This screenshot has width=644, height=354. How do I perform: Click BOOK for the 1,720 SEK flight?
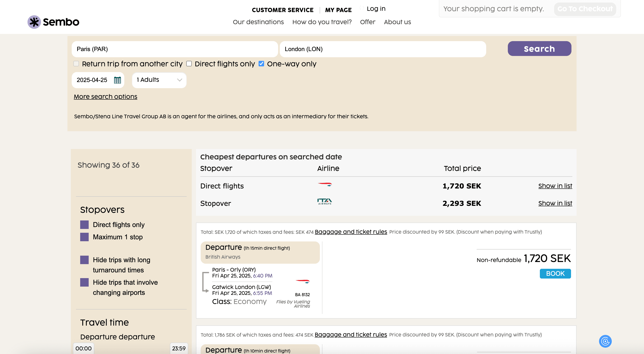555,274
